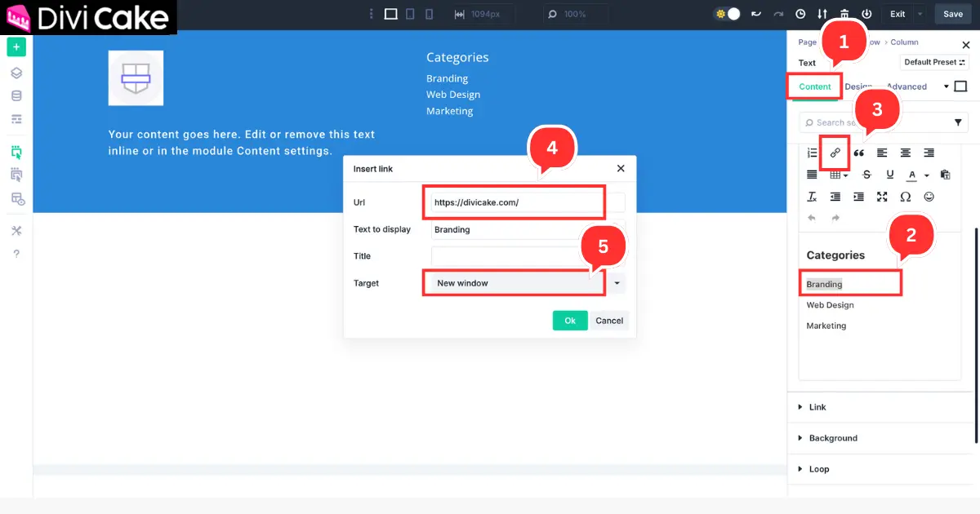
Task: Align text center in editor toolbar
Action: pos(906,153)
